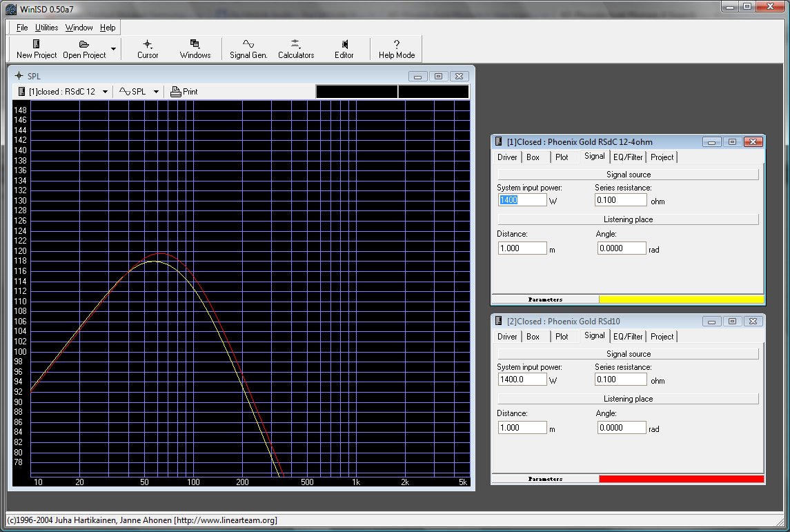Click Parameters label in RSd10 window
Screen dimensions: 790x532
545,479
